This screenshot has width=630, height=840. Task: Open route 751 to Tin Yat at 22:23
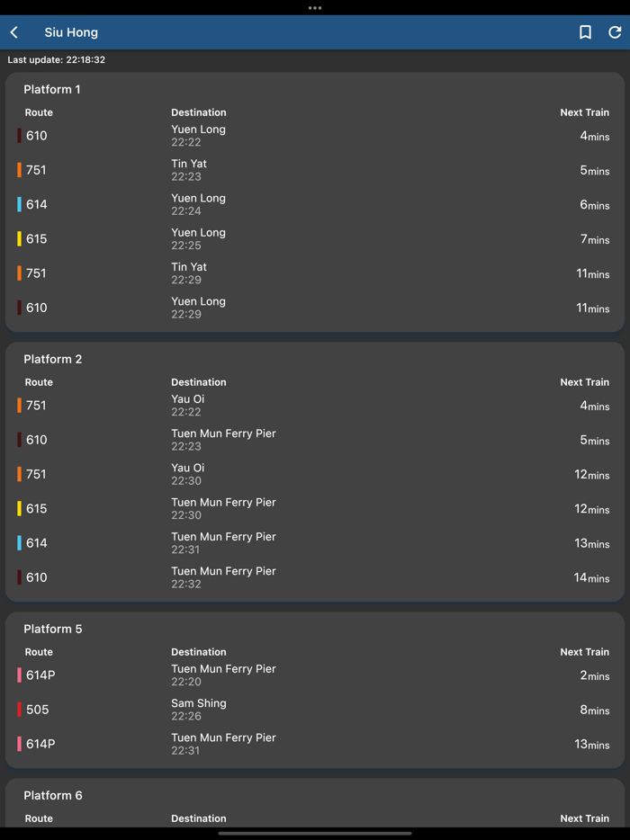[314, 170]
